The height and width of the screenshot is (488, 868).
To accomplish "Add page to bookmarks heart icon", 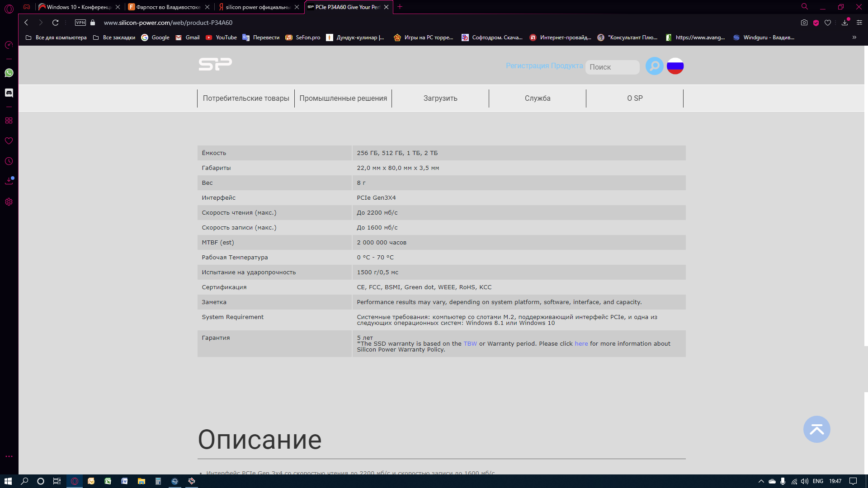I will (828, 23).
